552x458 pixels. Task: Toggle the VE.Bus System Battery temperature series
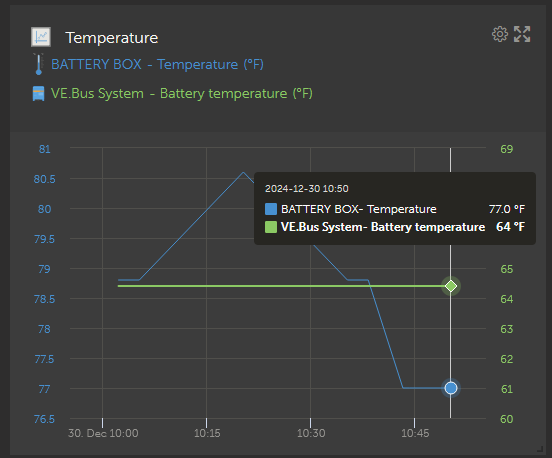181,94
